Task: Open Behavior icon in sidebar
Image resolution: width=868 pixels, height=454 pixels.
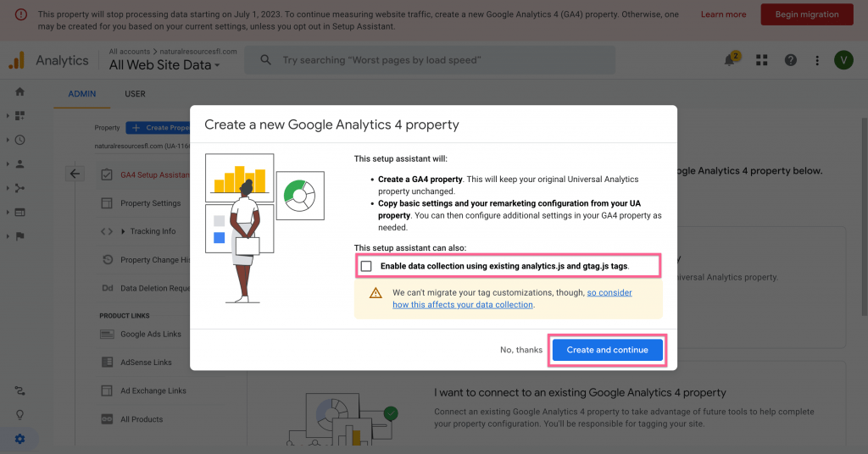Action: (20, 213)
